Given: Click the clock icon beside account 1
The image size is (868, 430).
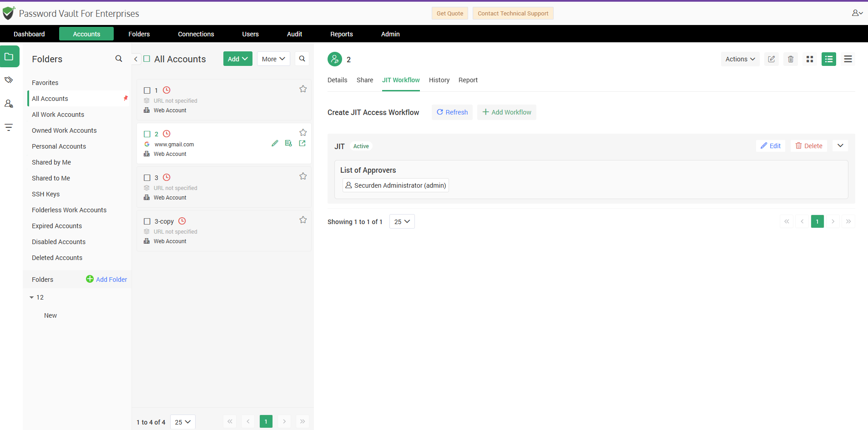Looking at the screenshot, I should [x=167, y=90].
